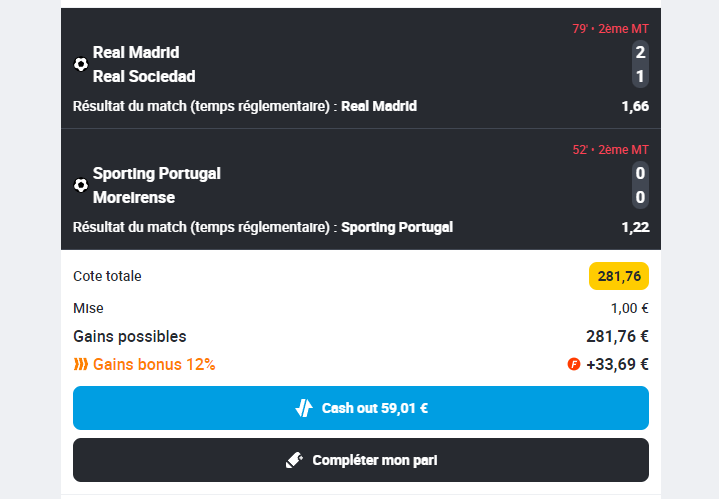
Task: Click the cash out arrows icon
Action: (x=304, y=408)
